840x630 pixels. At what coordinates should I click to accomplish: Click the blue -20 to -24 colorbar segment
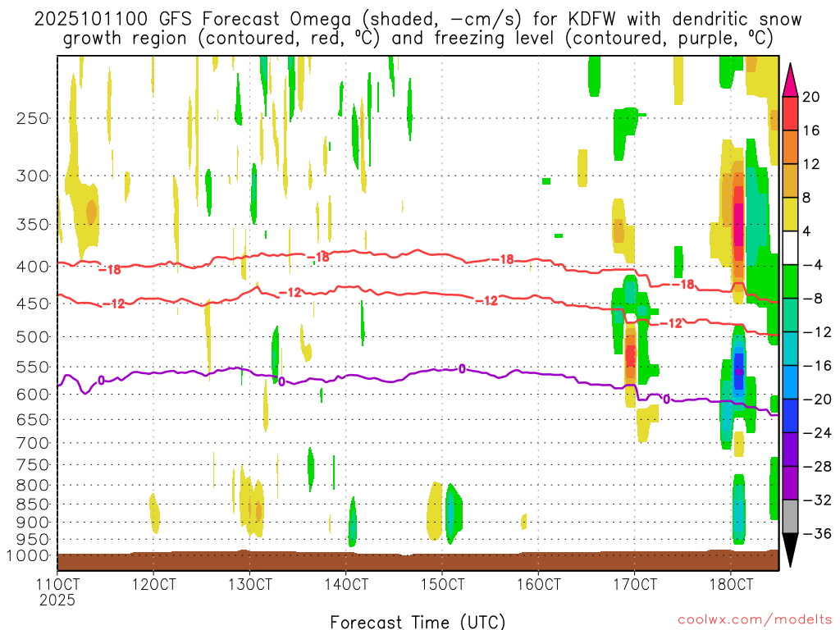790,416
